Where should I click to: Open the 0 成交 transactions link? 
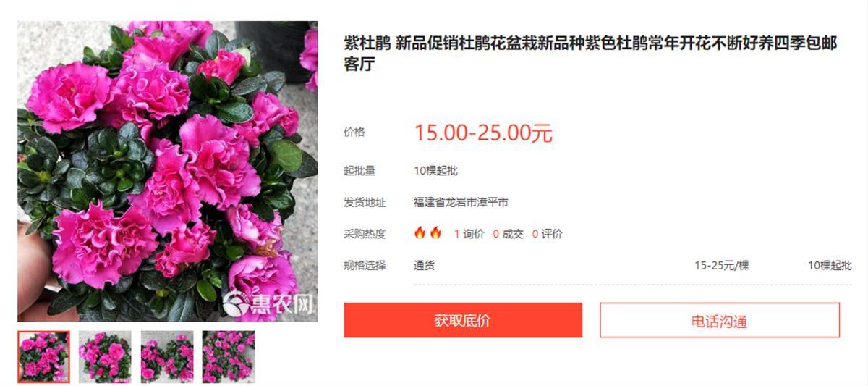508,234
